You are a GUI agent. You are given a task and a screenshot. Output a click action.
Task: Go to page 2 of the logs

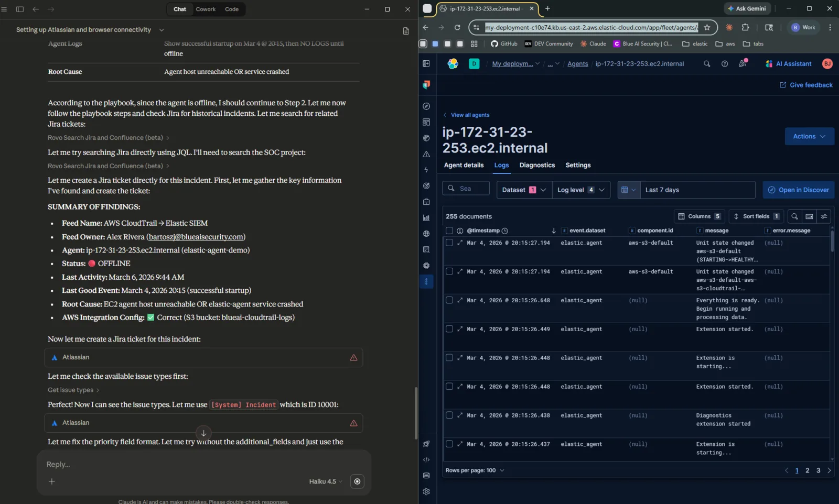[807, 470]
